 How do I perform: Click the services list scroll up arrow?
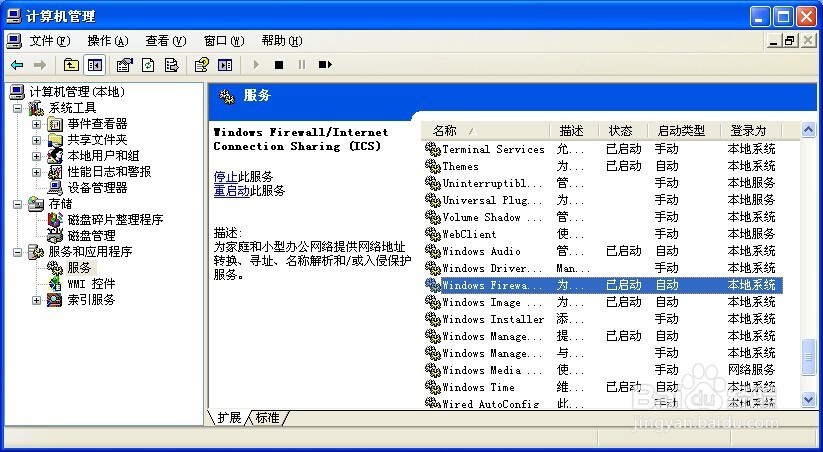click(808, 129)
